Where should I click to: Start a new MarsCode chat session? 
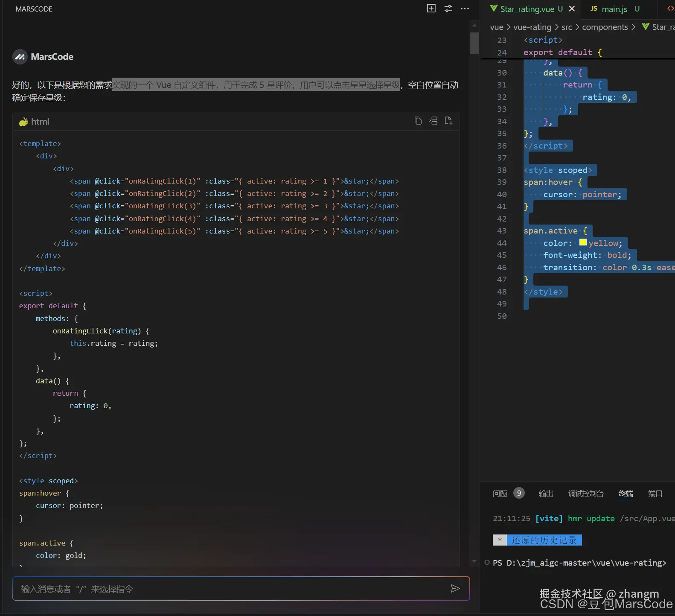431,9
